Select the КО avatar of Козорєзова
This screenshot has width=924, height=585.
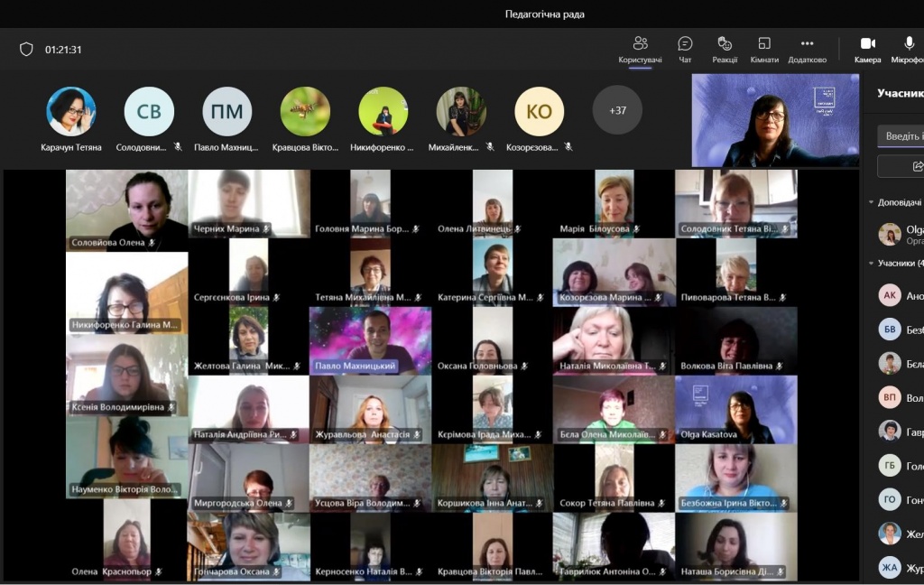click(x=540, y=111)
